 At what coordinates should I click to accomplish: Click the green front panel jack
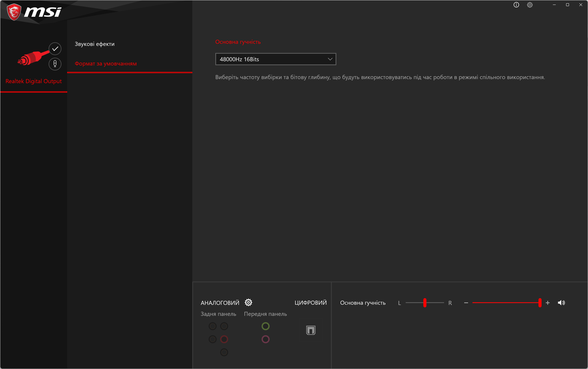[x=265, y=326]
